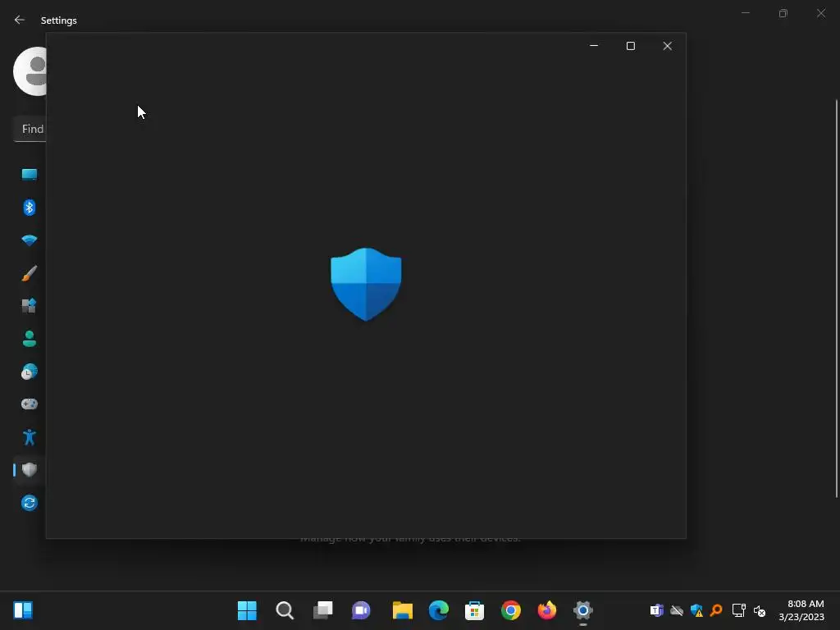Maximize the Windows Security window
The image size is (840, 630).
pos(631,46)
